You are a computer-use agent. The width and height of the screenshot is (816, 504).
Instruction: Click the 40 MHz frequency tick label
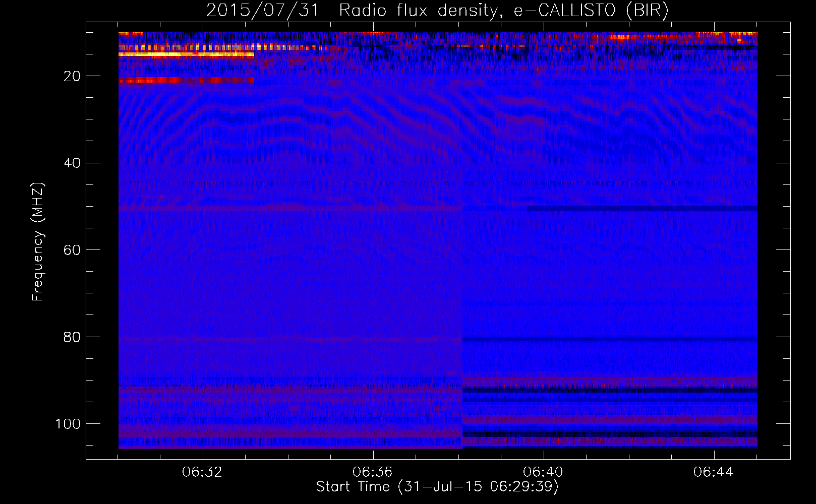click(x=72, y=163)
